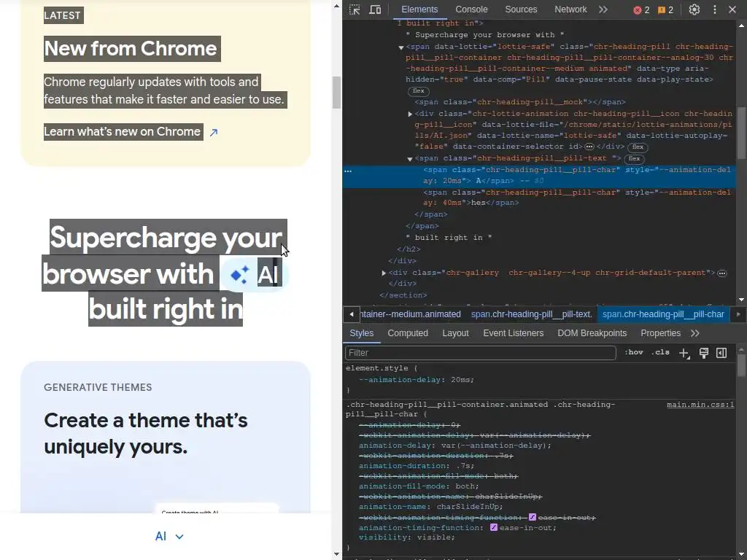Click the external link arrow icon
Screen dimensions: 747x560
[x=214, y=133]
